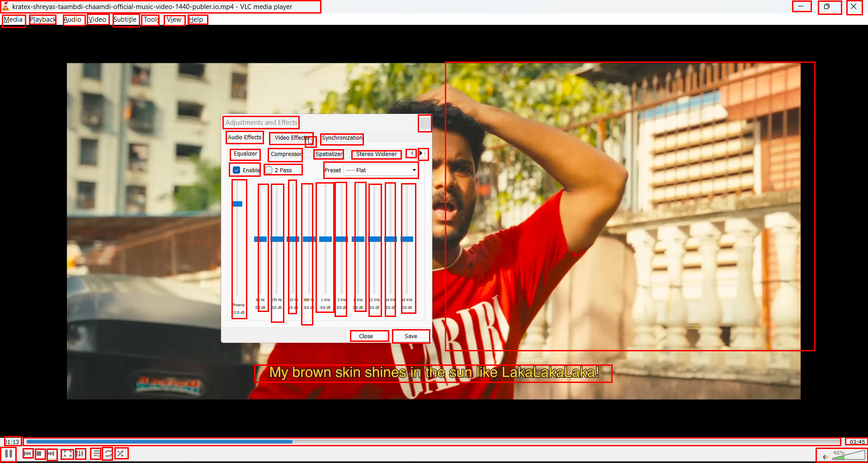Click the Preamp 12.0 dB value label

pyautogui.click(x=239, y=312)
